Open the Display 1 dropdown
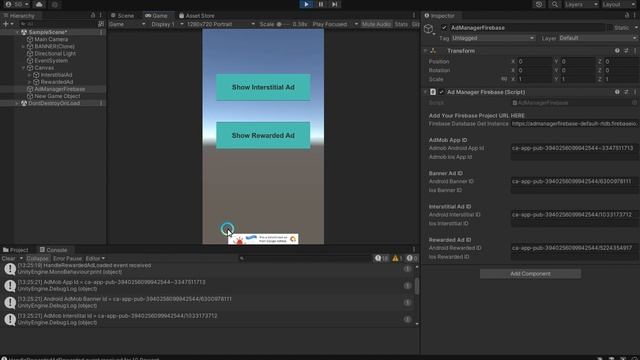 tap(167, 24)
